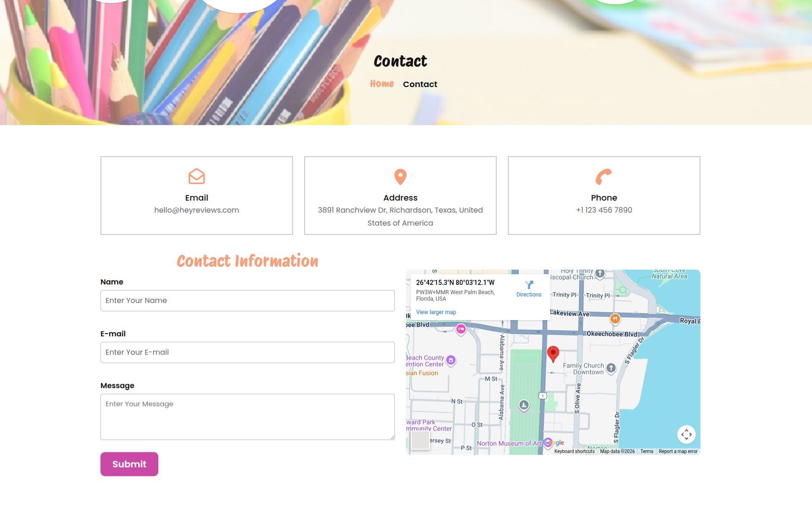Click the Address location pin icon
This screenshot has width=812, height=511.
(400, 177)
